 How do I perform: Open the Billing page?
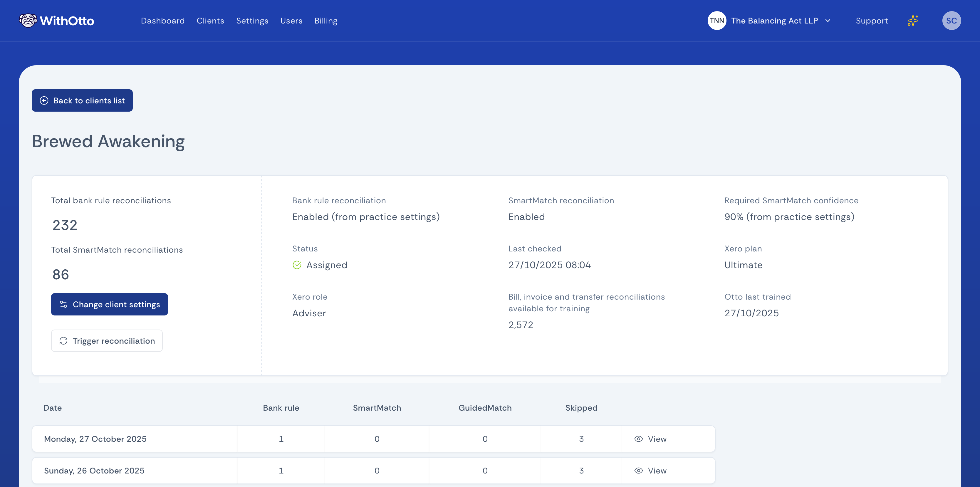pos(326,21)
